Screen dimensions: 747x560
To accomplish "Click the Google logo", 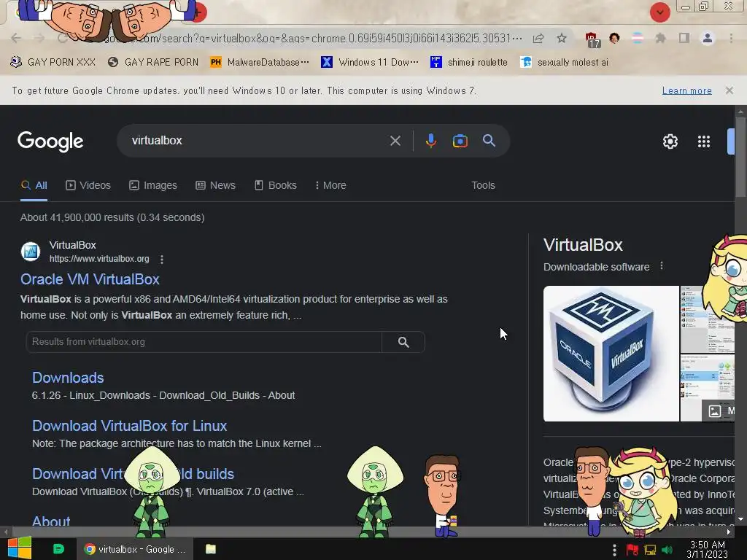I will point(50,141).
